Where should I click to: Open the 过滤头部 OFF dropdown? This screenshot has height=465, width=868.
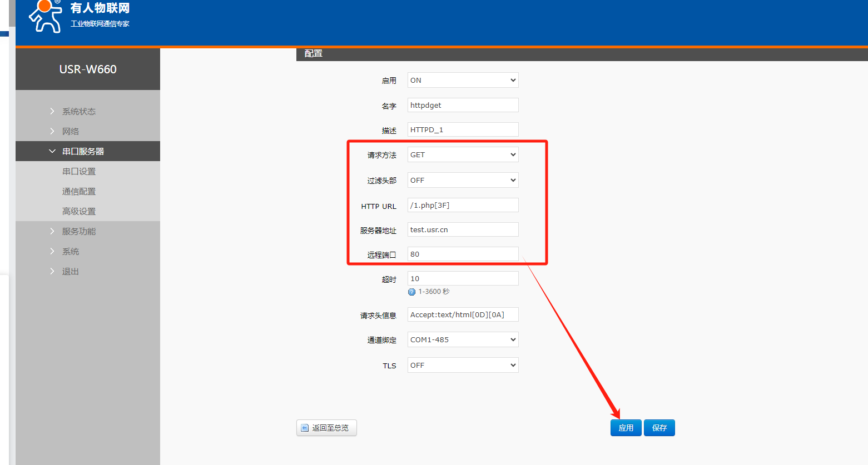coord(463,180)
